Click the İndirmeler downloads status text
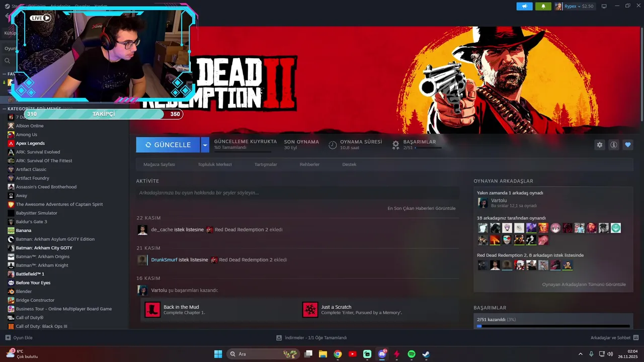The height and width of the screenshot is (362, 644). pyautogui.click(x=315, y=338)
